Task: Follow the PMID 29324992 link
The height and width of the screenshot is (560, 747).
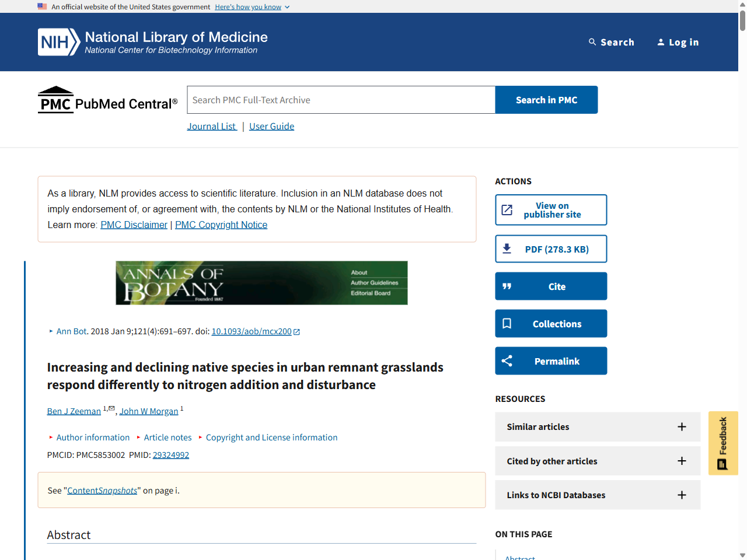Action: (x=170, y=455)
